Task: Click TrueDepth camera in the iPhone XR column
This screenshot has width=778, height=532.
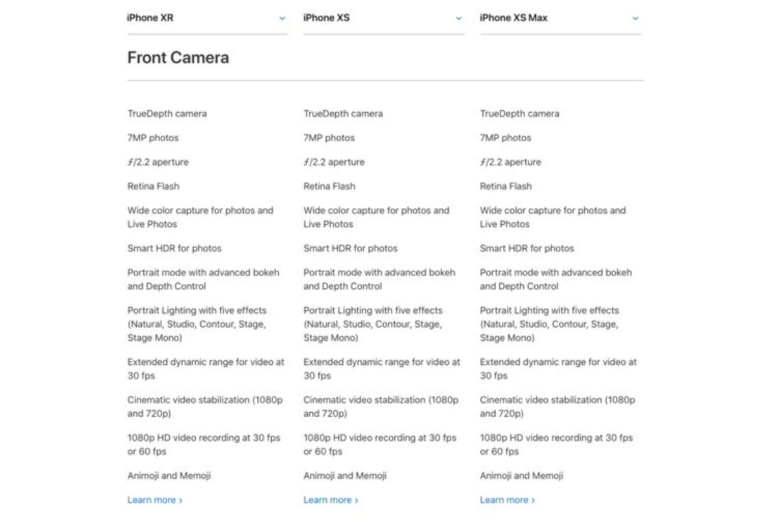Action: tap(167, 113)
